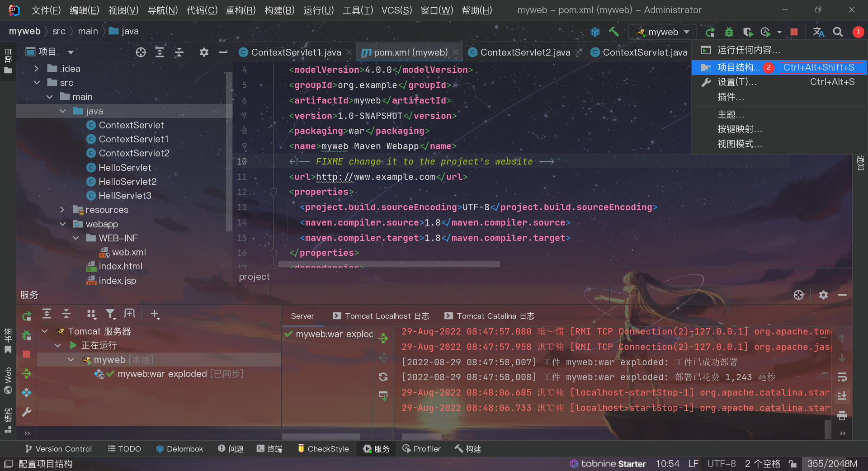Stop the running application red square
Viewport: 868px width, 471px height.
[794, 32]
